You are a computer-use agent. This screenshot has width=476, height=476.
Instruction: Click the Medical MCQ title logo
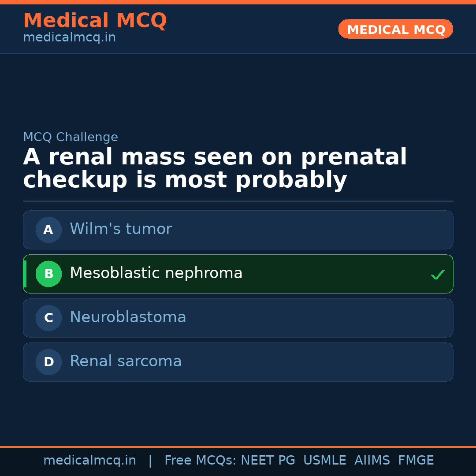coord(95,21)
